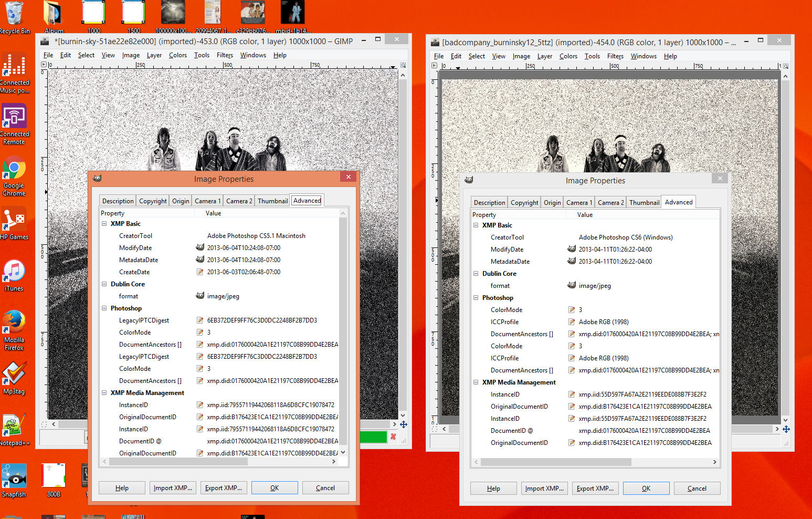Open Google Chrome from the desktop
Image resolution: width=812 pixels, height=519 pixels.
[14, 176]
